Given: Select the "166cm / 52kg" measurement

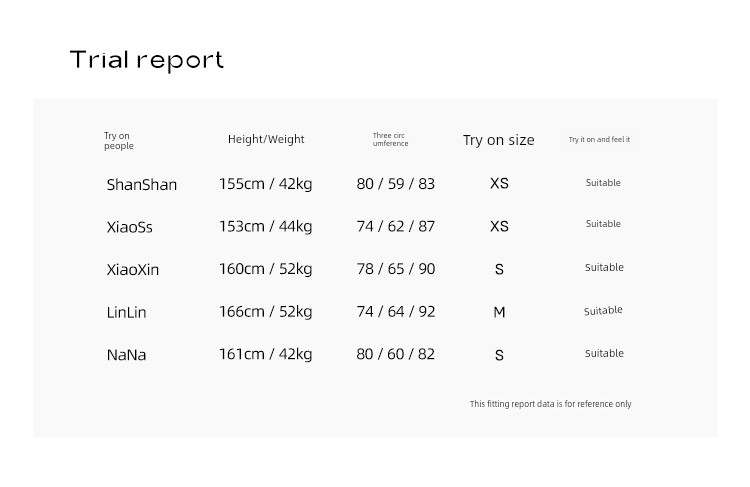Looking at the screenshot, I should click(x=265, y=311).
